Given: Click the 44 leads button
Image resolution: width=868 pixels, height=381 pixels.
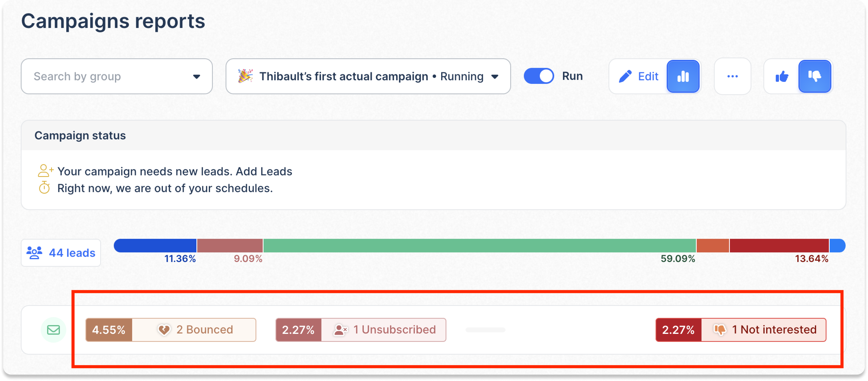Looking at the screenshot, I should pos(61,253).
